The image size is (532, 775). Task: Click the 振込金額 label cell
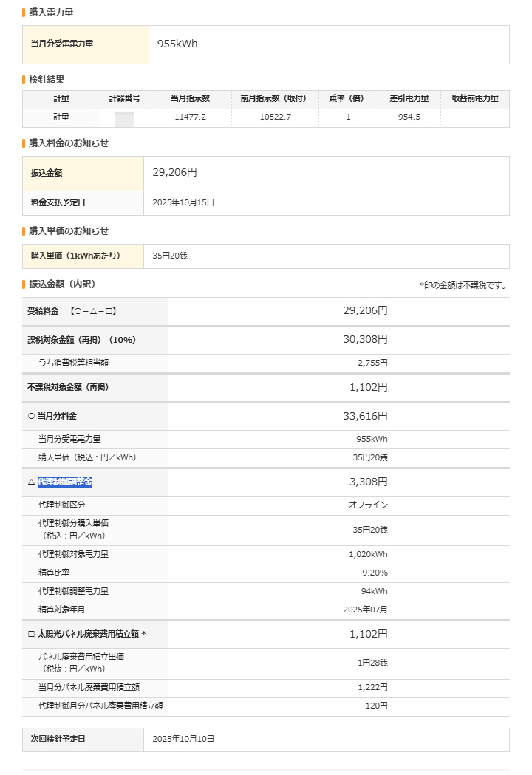[x=47, y=173]
